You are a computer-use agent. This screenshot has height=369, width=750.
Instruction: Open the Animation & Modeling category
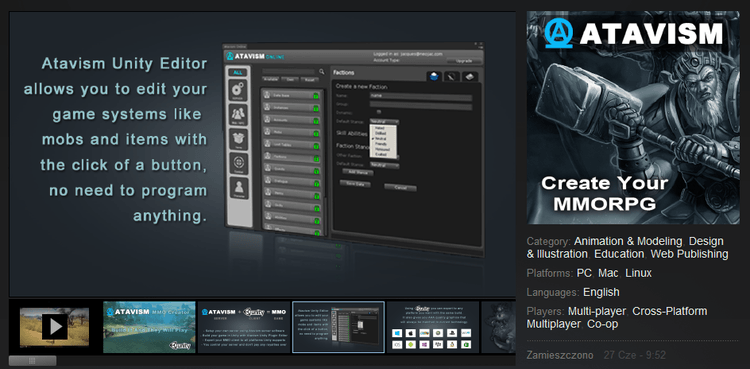[628, 241]
